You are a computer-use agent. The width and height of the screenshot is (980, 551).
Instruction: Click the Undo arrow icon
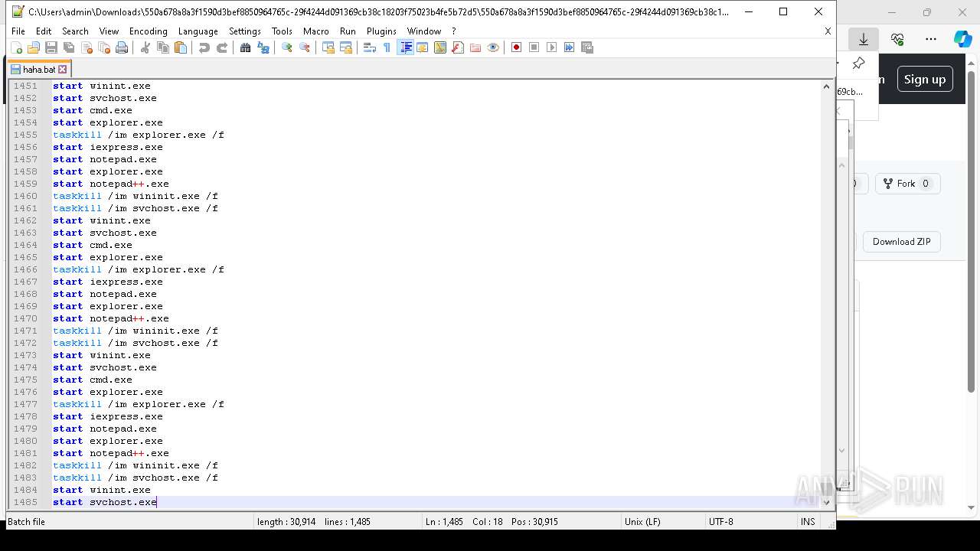(x=204, y=47)
